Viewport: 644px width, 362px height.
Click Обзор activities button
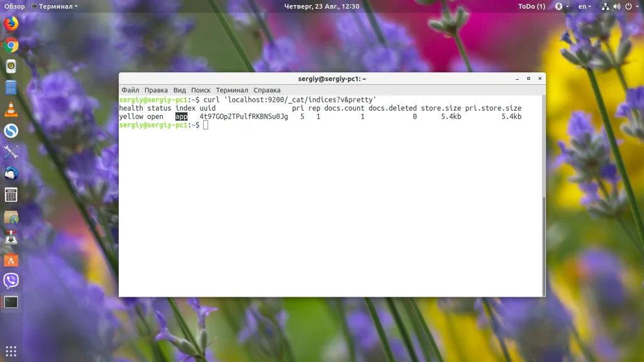pos(14,6)
